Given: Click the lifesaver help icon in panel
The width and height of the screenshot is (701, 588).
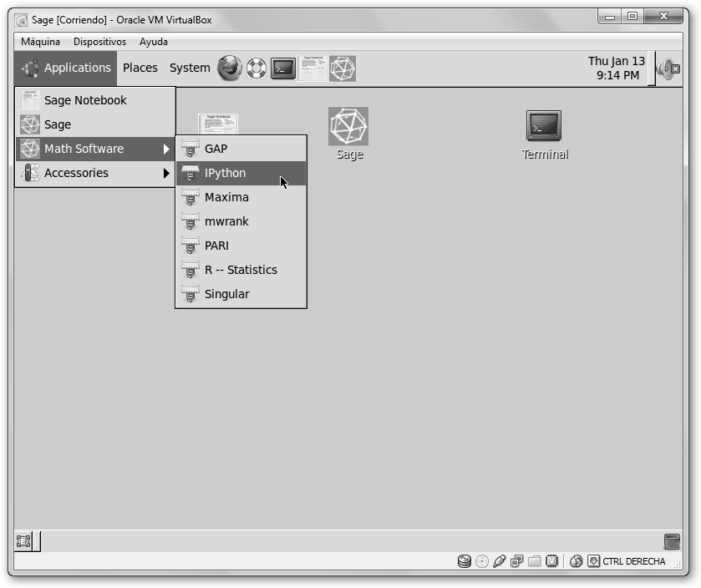Looking at the screenshot, I should tap(257, 68).
